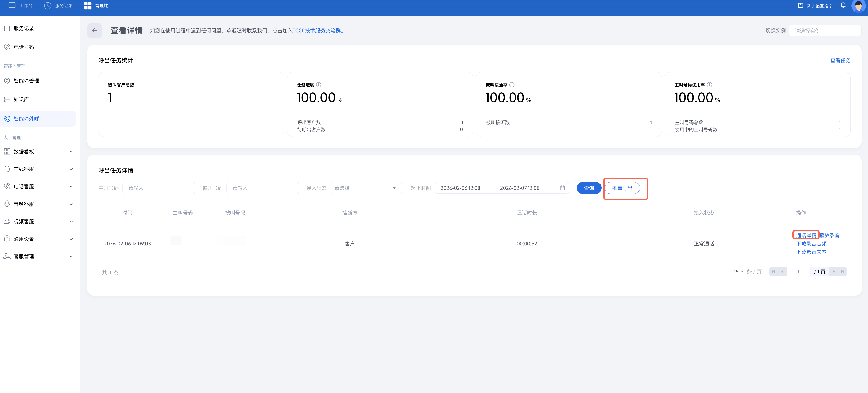
Task: Jump to the last page arrow
Action: click(x=842, y=272)
